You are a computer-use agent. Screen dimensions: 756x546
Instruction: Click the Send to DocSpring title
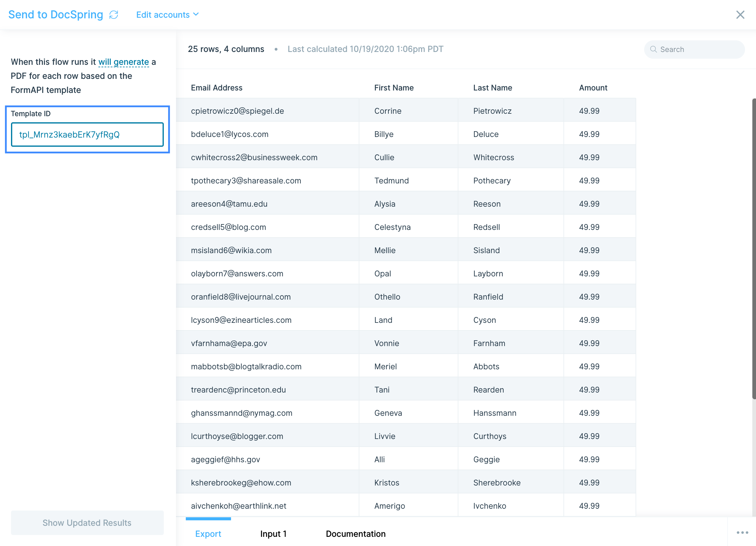coord(56,15)
